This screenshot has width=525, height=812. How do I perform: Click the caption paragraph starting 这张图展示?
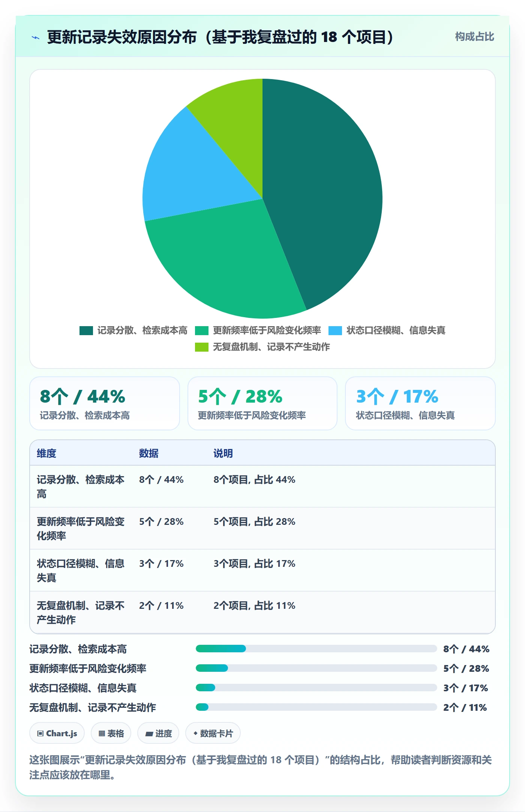(261, 767)
